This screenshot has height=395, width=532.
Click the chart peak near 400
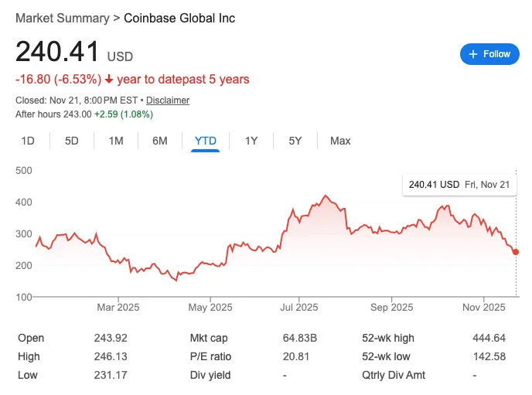326,196
